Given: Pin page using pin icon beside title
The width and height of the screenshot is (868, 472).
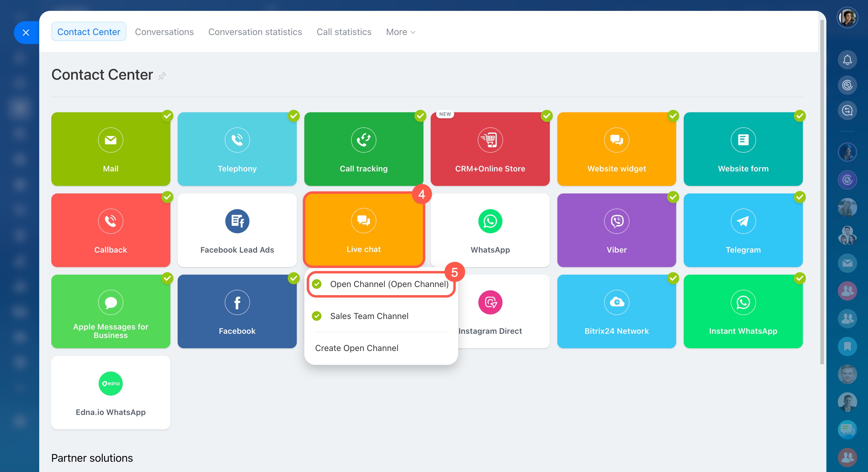Looking at the screenshot, I should click(x=162, y=76).
